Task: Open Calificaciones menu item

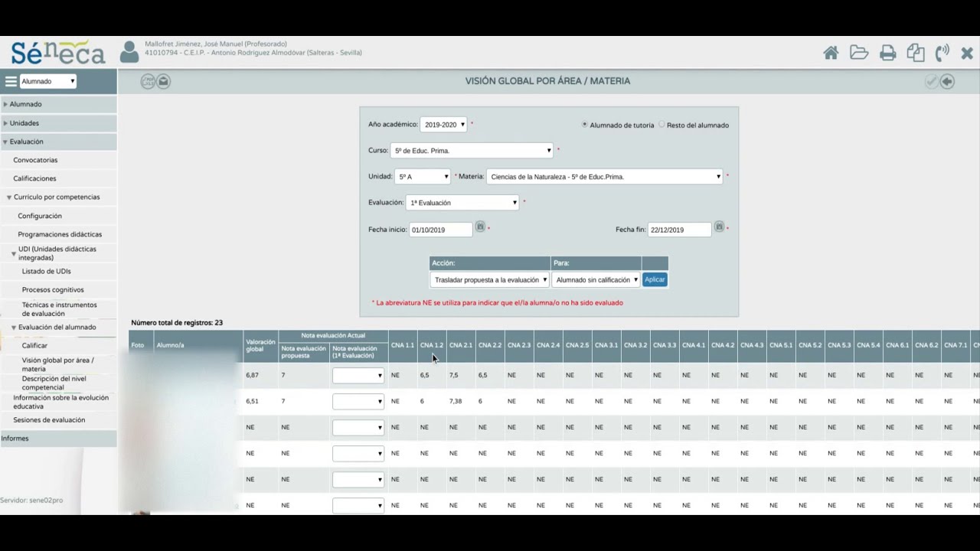Action: pyautogui.click(x=34, y=179)
